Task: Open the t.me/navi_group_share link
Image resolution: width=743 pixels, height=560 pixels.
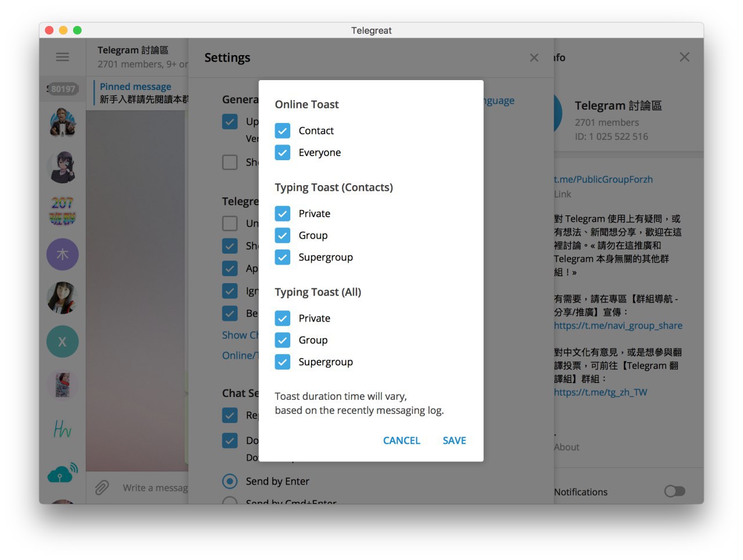Action: click(x=618, y=326)
